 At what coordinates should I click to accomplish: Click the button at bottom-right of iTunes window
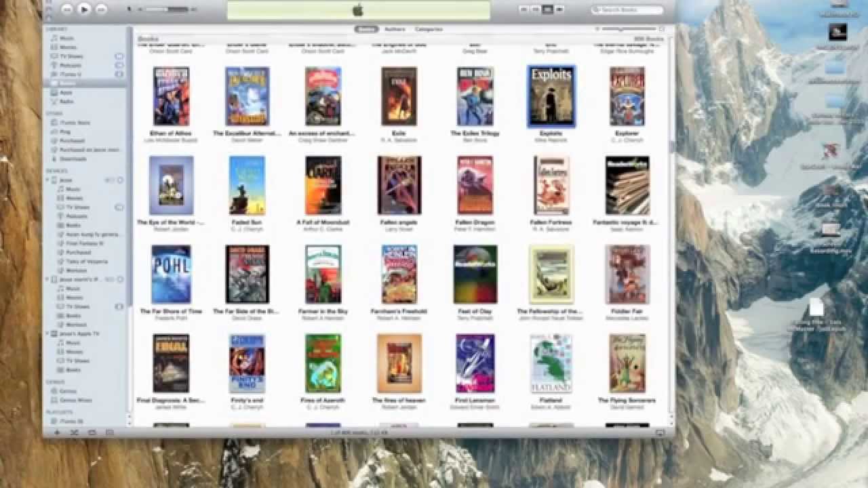click(x=660, y=432)
